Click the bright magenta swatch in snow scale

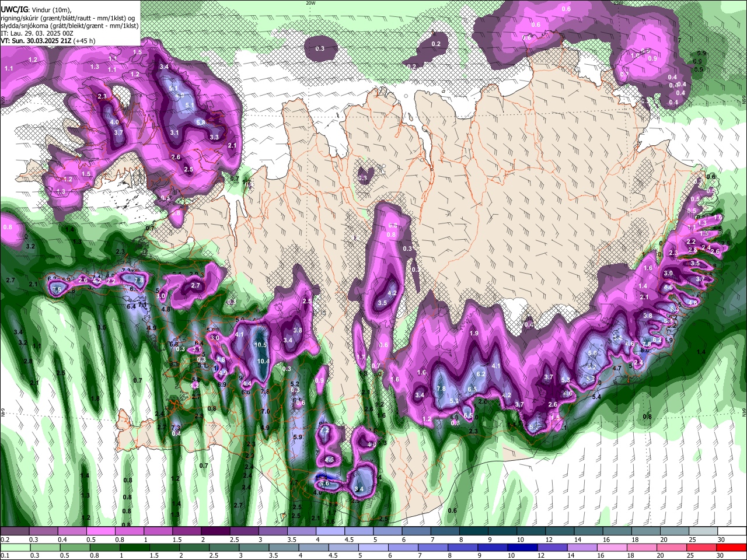pos(100,531)
